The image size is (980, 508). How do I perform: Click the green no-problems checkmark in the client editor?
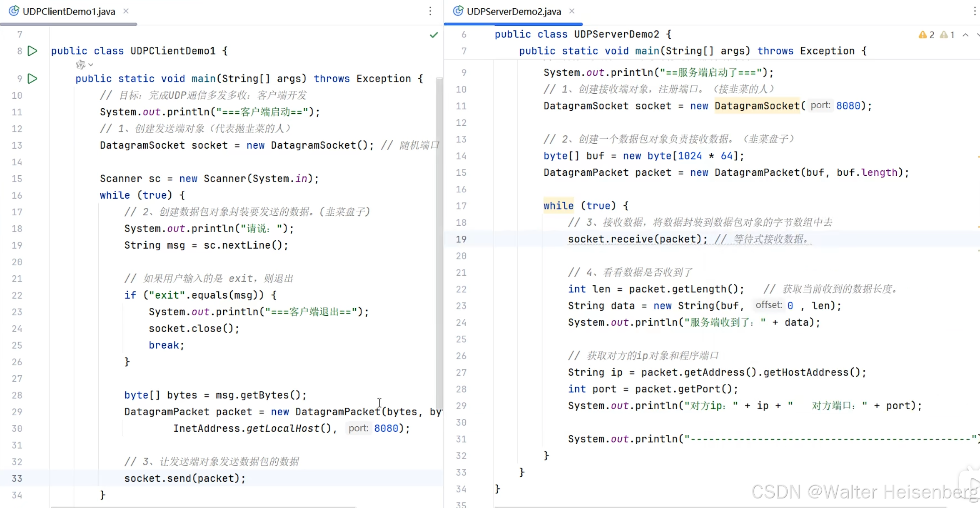click(x=434, y=35)
